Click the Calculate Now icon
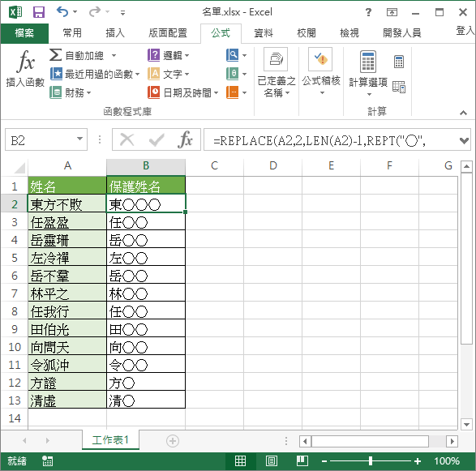The height and width of the screenshot is (471, 476). (x=399, y=62)
